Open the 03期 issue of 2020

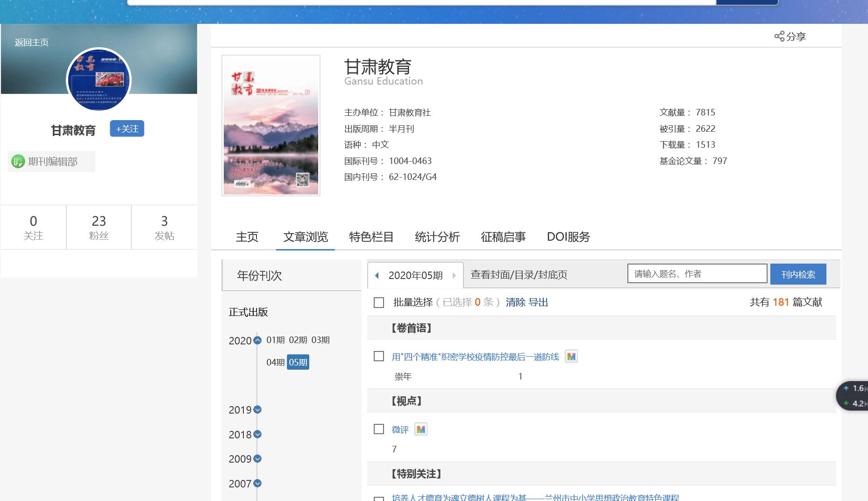320,340
